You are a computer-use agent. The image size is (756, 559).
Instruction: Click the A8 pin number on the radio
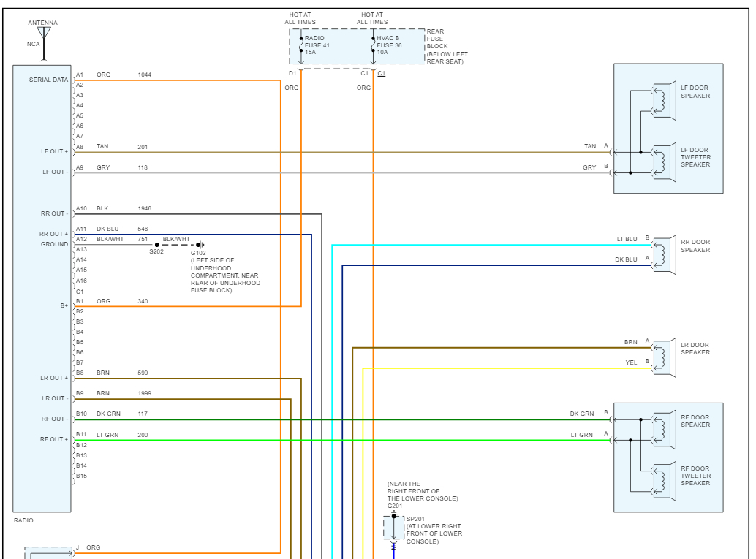80,146
